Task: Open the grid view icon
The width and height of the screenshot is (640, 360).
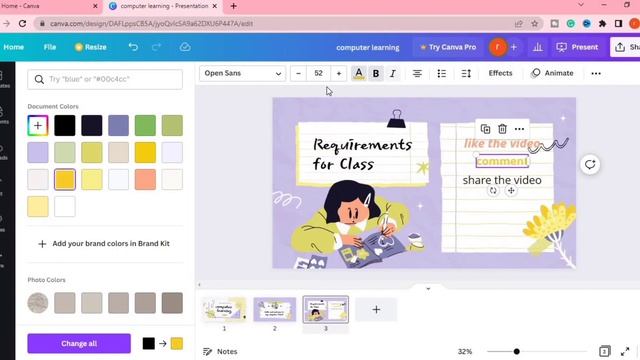Action: point(604,351)
